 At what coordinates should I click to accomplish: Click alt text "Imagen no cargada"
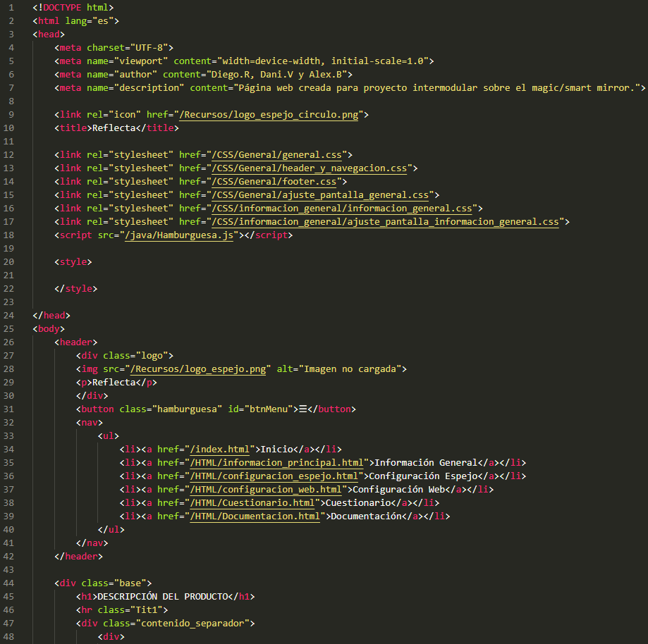point(350,369)
